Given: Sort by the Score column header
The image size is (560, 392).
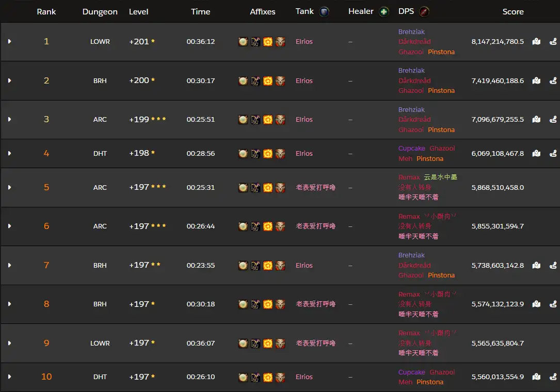Looking at the screenshot, I should (x=513, y=12).
